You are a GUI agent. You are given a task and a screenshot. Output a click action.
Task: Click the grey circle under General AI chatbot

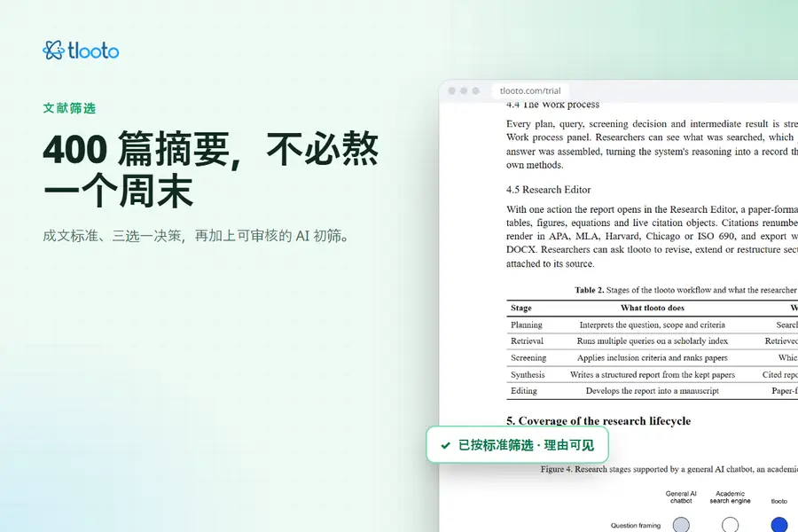[x=681, y=525]
